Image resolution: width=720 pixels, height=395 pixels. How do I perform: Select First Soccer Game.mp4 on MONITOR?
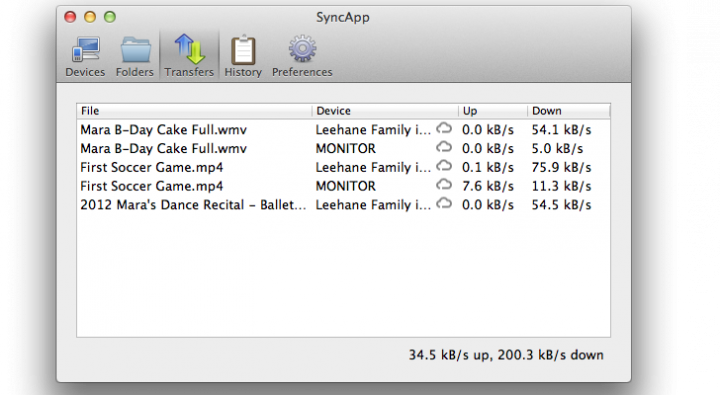point(152,186)
